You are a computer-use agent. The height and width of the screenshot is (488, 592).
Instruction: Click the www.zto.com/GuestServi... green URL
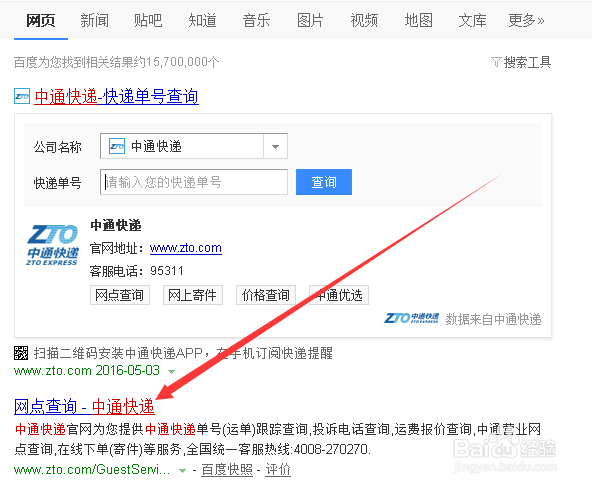point(92,470)
